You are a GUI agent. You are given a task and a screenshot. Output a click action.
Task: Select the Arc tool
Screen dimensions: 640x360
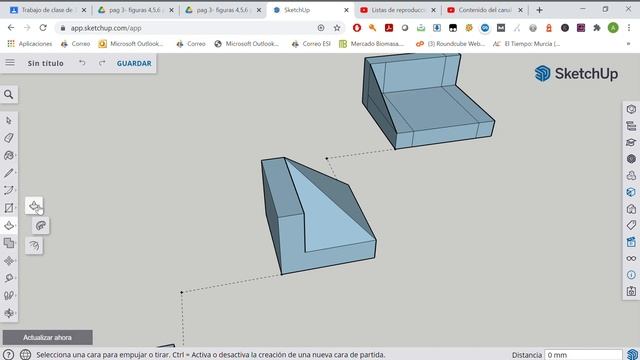coord(9,191)
